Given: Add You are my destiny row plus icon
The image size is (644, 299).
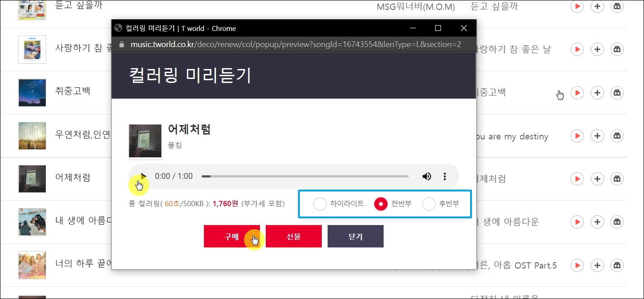Looking at the screenshot, I should pos(597,136).
